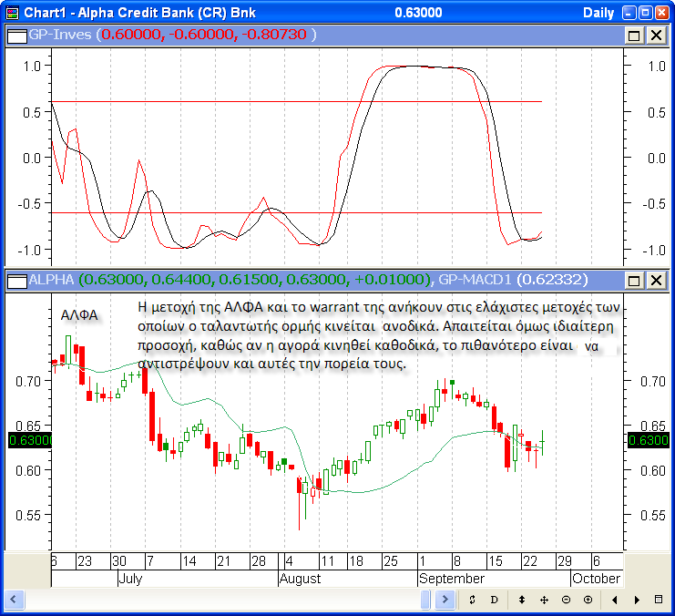Image resolution: width=675 pixels, height=616 pixels.
Task: Close the GP-Inves indicator pane
Action: (x=655, y=35)
